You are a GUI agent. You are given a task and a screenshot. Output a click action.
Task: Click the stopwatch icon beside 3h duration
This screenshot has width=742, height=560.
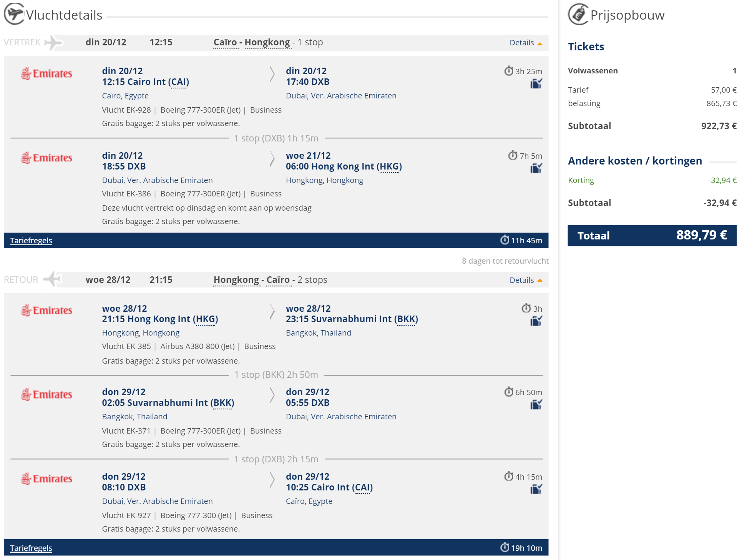(x=526, y=308)
